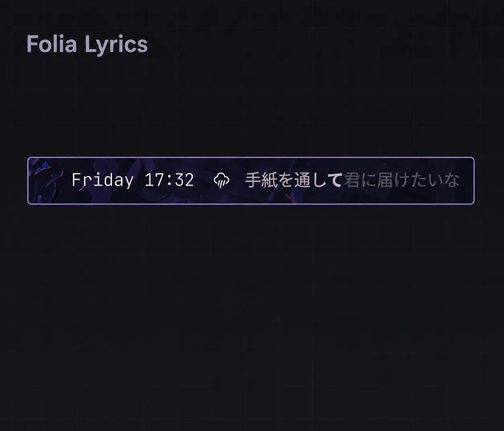Click the bold して at the lyric highlight edge
The image size is (504, 431).
327,180
